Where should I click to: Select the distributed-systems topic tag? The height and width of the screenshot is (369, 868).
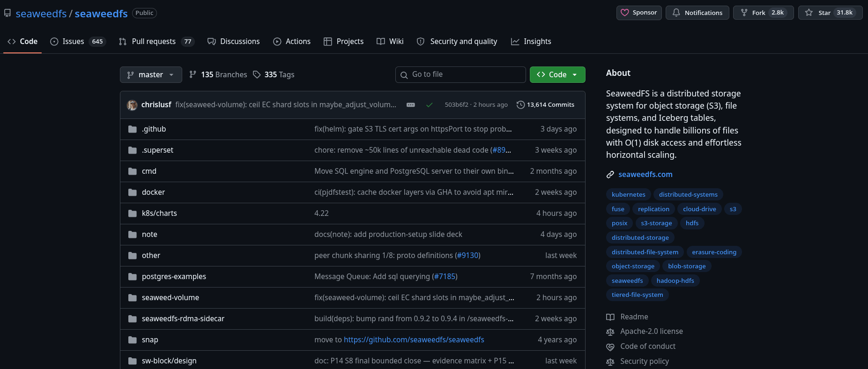688,195
